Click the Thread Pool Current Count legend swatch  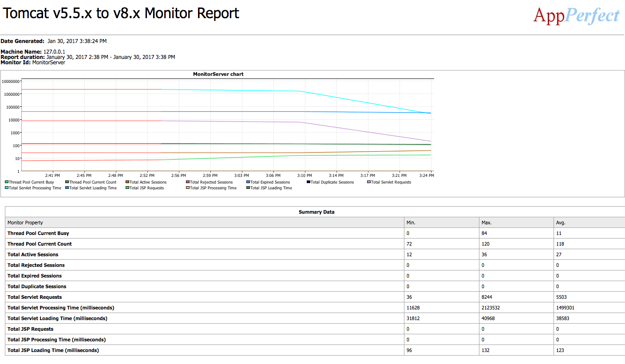click(x=67, y=182)
